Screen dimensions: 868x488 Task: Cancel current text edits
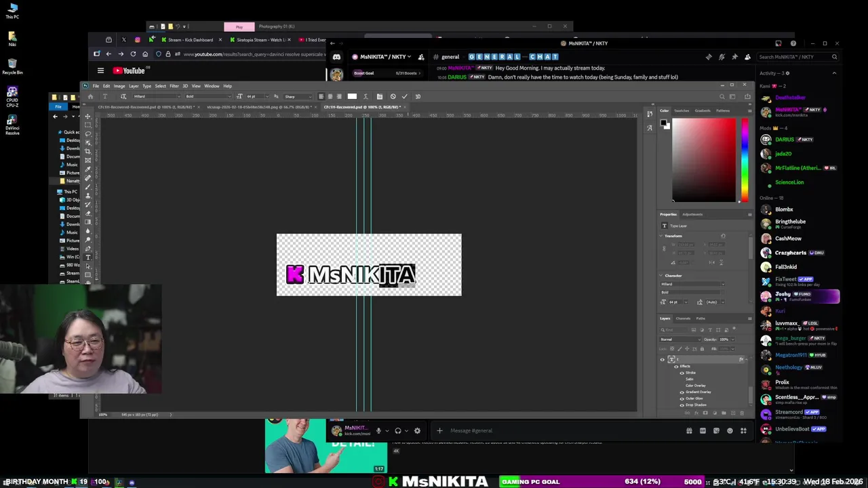[x=393, y=96]
